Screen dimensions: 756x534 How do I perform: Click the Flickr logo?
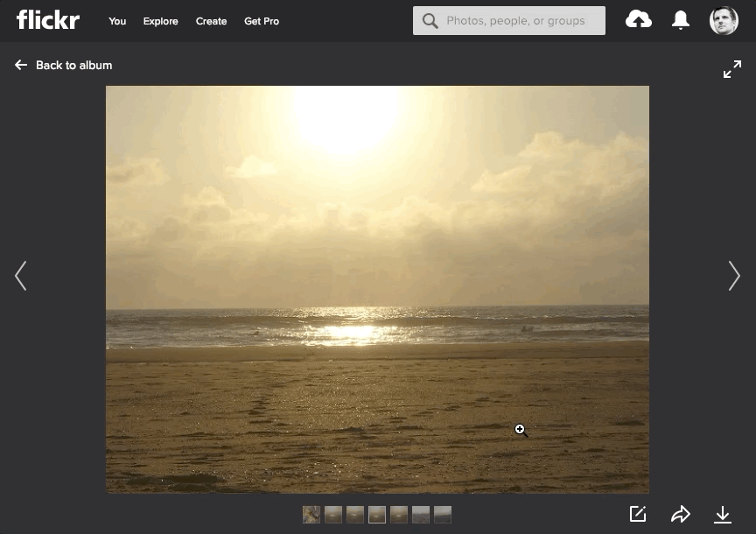[48, 20]
